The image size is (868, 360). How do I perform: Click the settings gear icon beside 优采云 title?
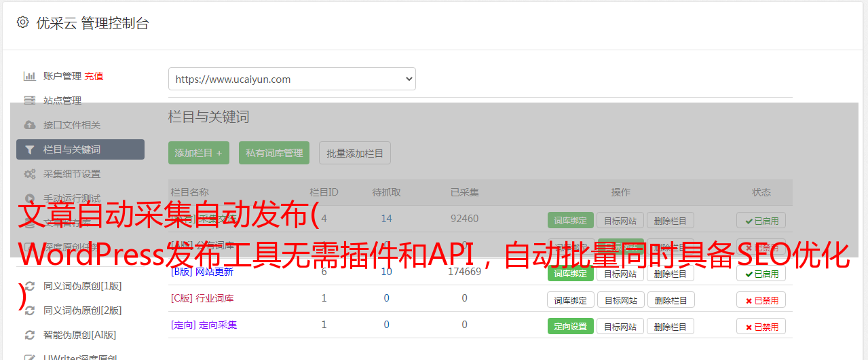(x=22, y=22)
